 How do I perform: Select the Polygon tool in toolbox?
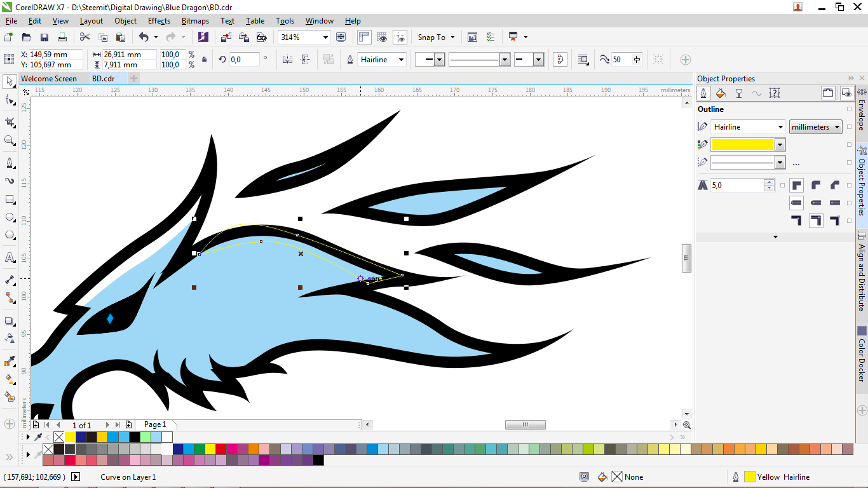point(10,235)
